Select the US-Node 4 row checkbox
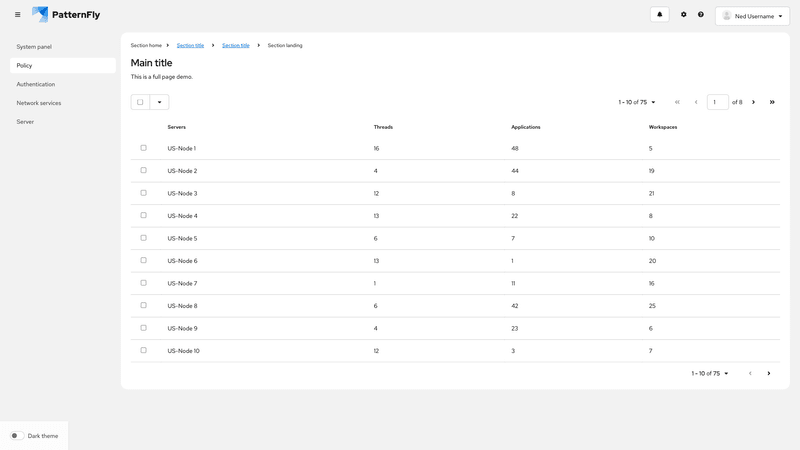 (x=143, y=215)
